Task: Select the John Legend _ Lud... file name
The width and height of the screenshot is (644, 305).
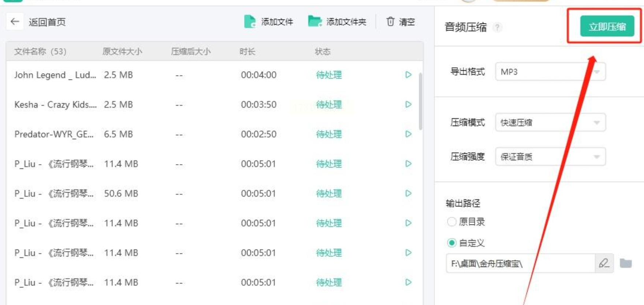Action: (x=55, y=75)
